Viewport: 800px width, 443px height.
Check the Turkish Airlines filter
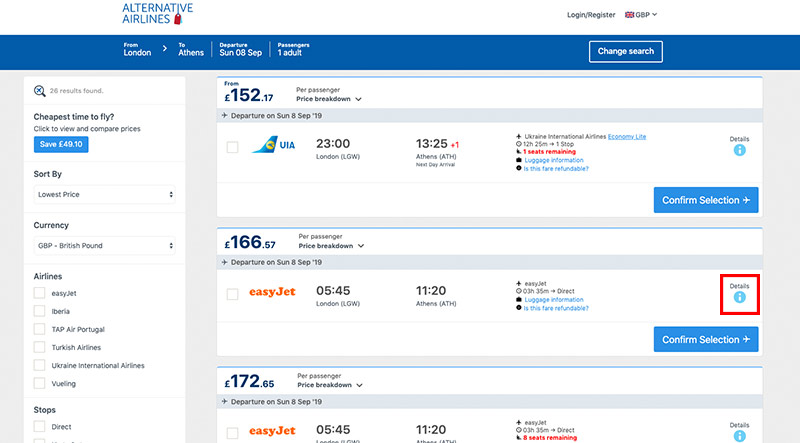[39, 347]
